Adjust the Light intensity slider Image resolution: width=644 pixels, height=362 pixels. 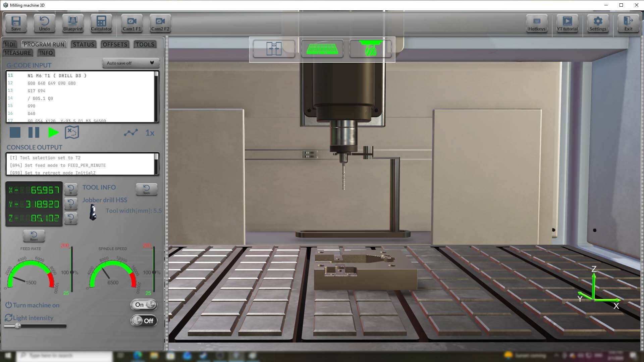click(18, 326)
